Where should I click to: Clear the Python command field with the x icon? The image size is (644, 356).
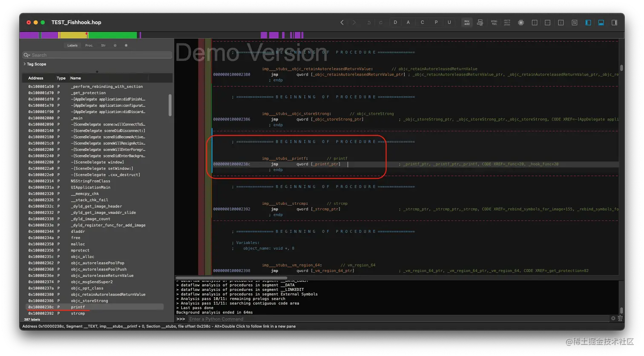[613, 319]
